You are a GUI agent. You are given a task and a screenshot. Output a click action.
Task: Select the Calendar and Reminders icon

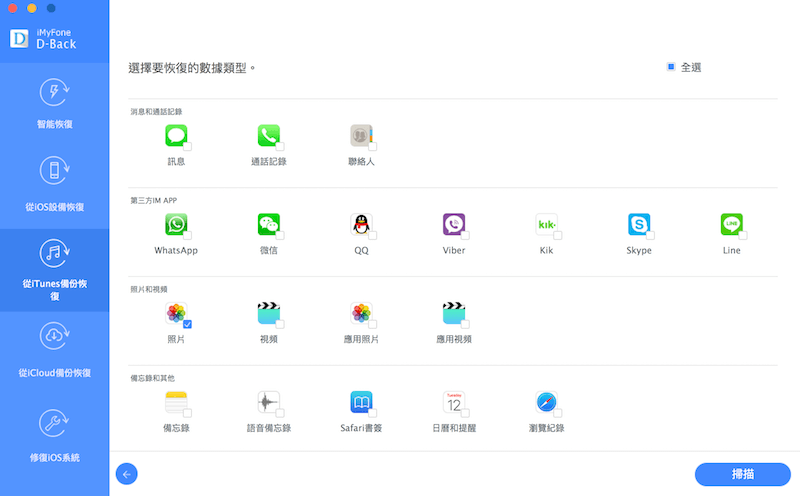[454, 402]
